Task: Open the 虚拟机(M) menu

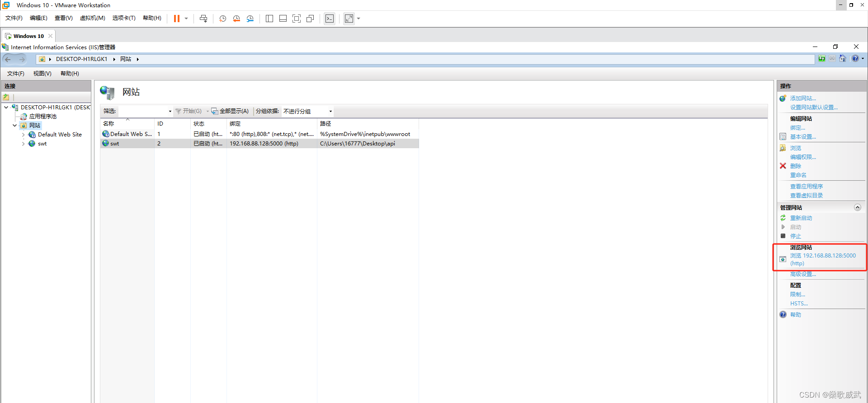Action: 93,18
